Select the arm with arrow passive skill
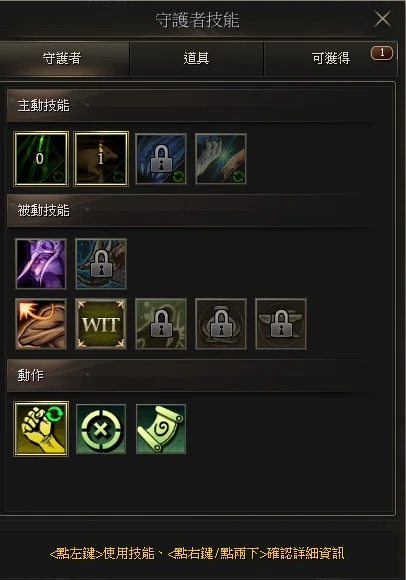Screen dimensions: 406x580 pos(41,324)
